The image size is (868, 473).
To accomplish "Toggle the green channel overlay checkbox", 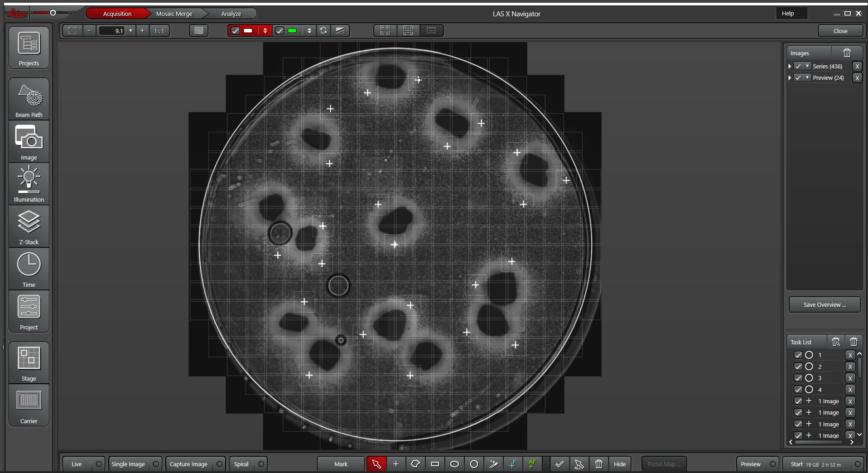I will click(x=280, y=31).
